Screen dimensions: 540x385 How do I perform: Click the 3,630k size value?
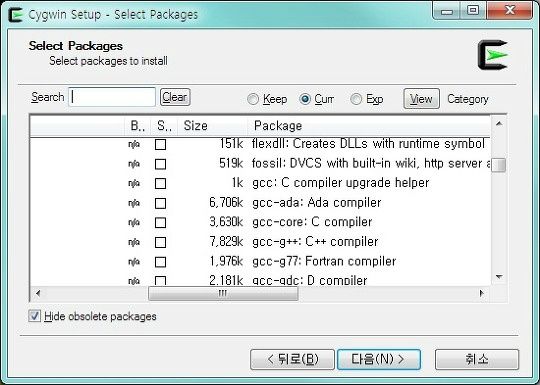pos(226,222)
